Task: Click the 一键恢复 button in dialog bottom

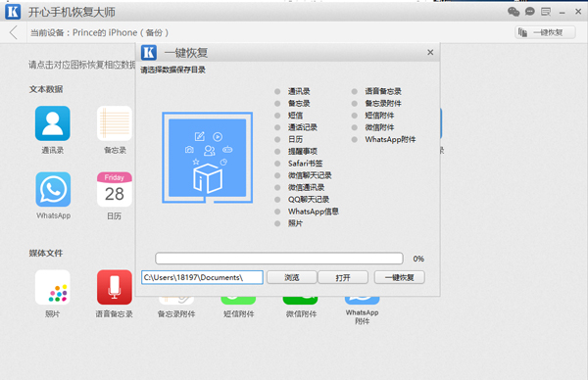Action: pyautogui.click(x=400, y=277)
